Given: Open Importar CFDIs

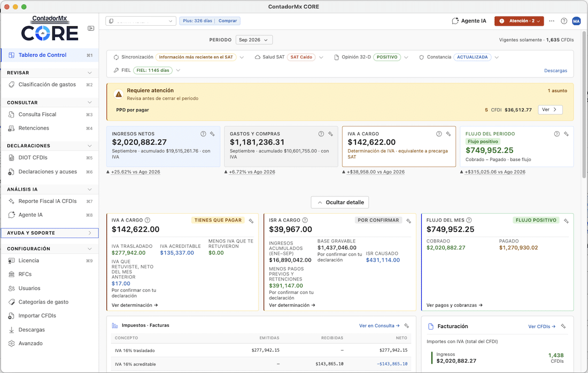Looking at the screenshot, I should pos(50,316).
